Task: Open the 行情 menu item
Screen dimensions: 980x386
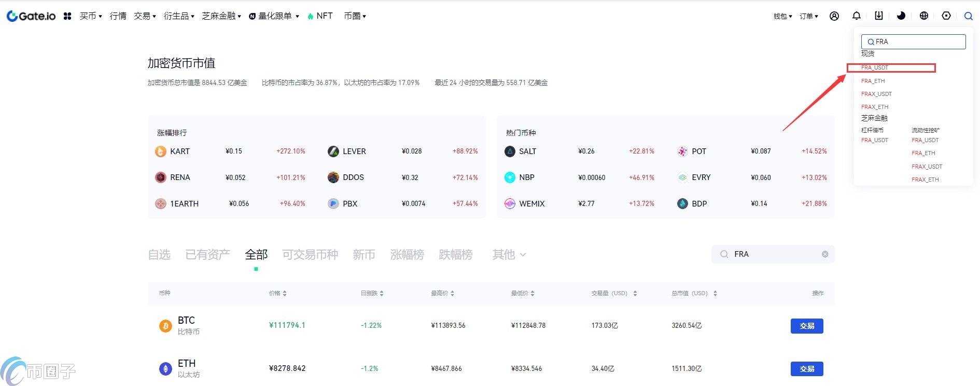Action: click(x=118, y=16)
